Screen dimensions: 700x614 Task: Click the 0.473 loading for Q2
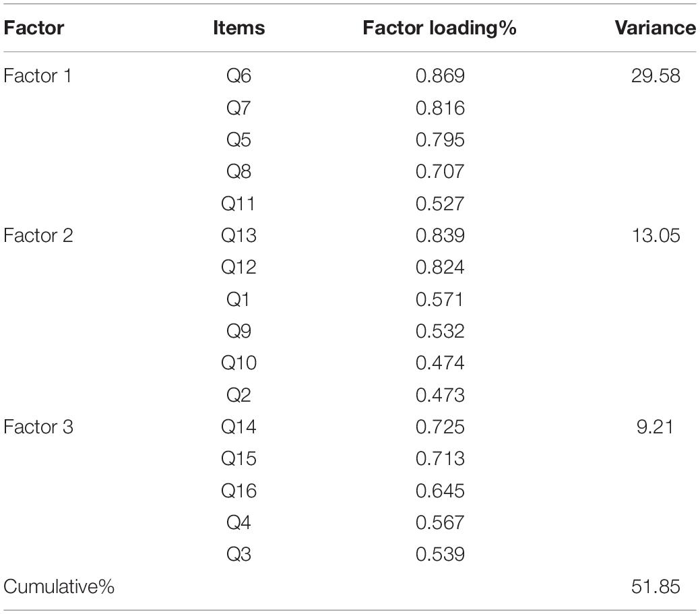coord(440,395)
